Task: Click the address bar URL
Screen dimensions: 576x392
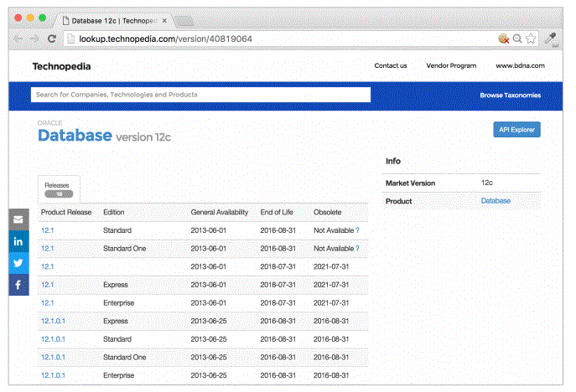Action: click(x=166, y=39)
